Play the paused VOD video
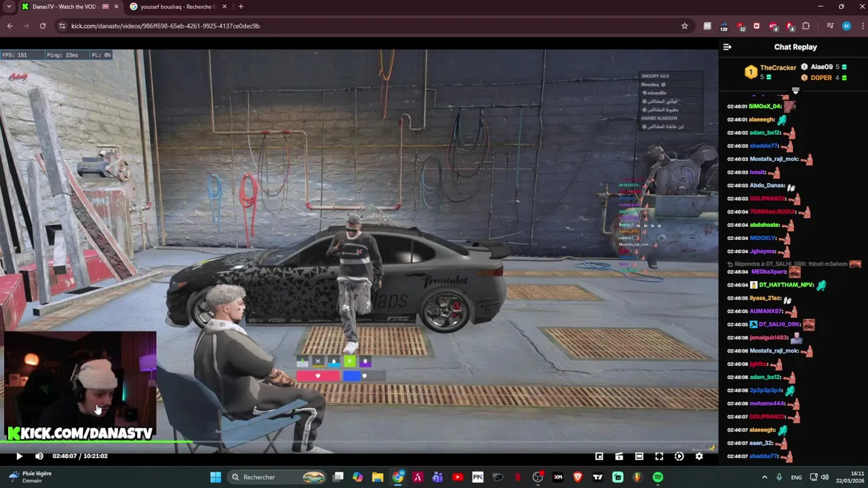Viewport: 868px width, 488px height. click(19, 456)
